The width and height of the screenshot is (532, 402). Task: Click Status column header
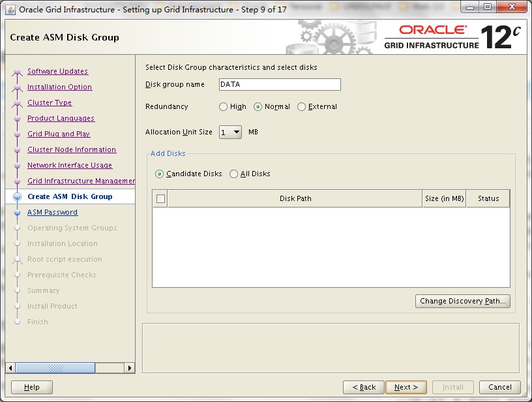[x=488, y=198]
